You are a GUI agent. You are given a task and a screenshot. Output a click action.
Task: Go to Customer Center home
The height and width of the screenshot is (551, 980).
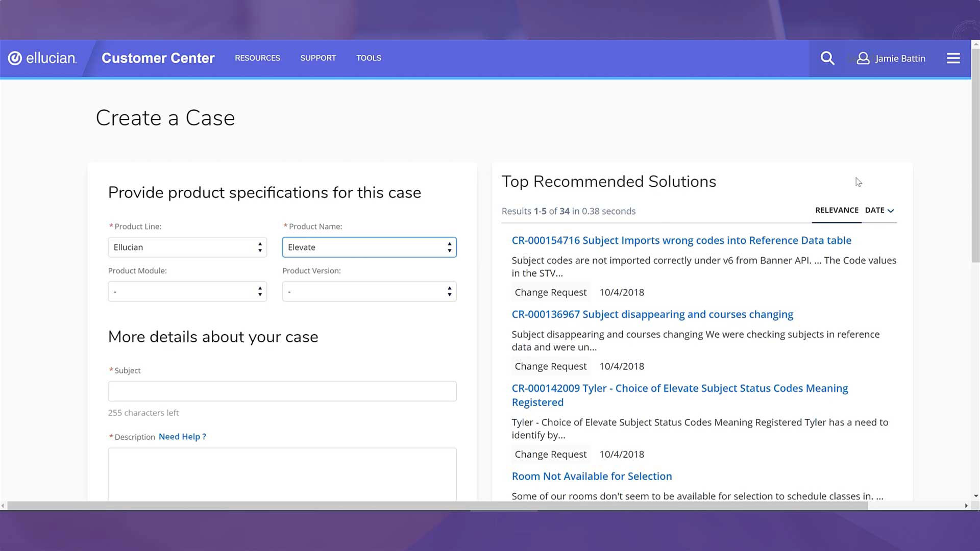tap(158, 58)
